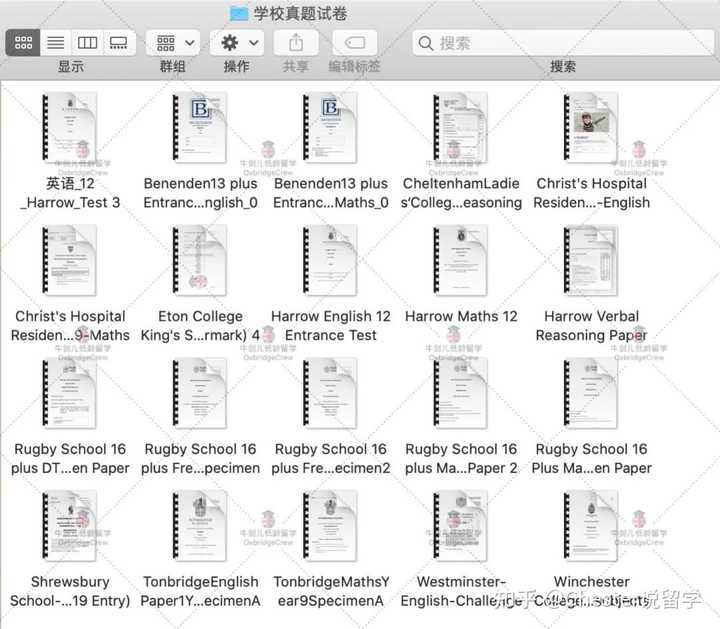The width and height of the screenshot is (720, 629).
Task: Click filename Harrow Verbal Reasoning Paper
Action: 591,326
